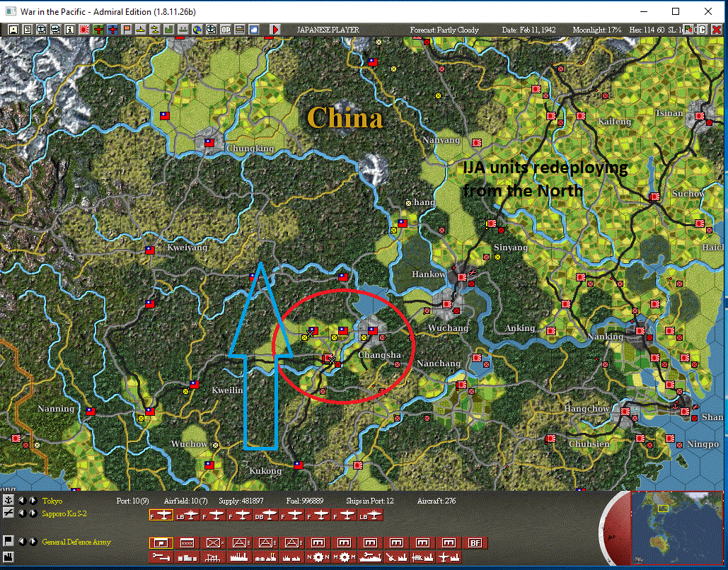Screen dimensions: 728x570
Task: Click the anchor icon beside Tokyo
Action: pyautogui.click(x=8, y=501)
